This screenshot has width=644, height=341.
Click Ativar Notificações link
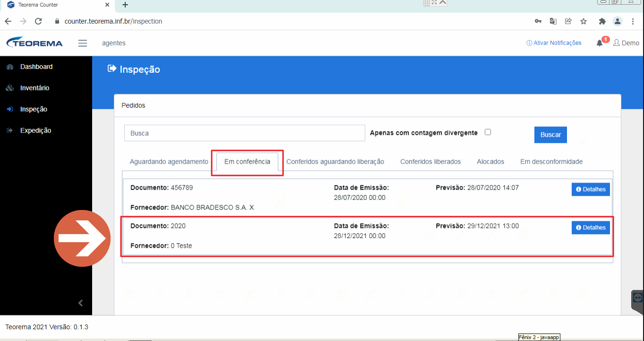coord(554,43)
